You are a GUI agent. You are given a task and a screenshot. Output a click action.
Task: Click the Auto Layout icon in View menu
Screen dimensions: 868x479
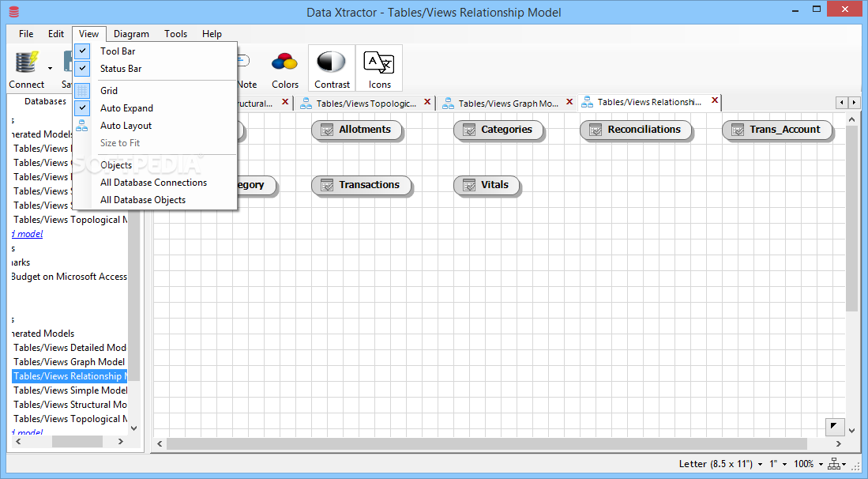point(82,126)
